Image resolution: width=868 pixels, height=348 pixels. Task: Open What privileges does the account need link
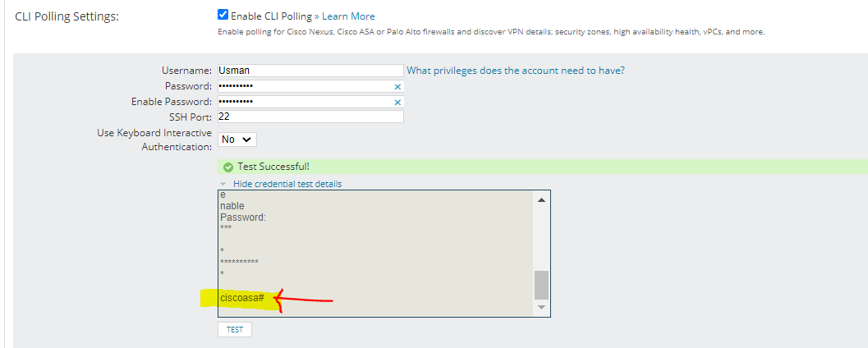pyautogui.click(x=516, y=71)
